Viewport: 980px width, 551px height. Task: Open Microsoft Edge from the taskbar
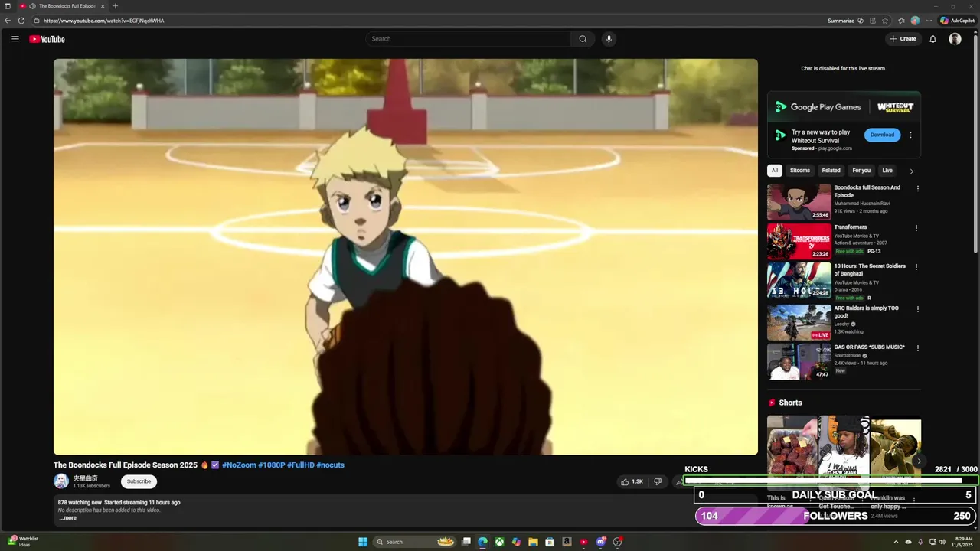(x=482, y=542)
